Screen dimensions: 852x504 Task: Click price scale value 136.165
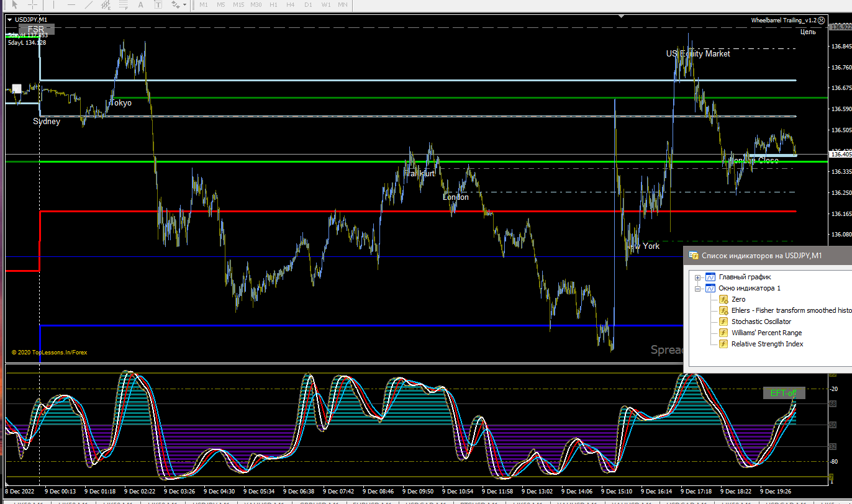click(x=840, y=214)
